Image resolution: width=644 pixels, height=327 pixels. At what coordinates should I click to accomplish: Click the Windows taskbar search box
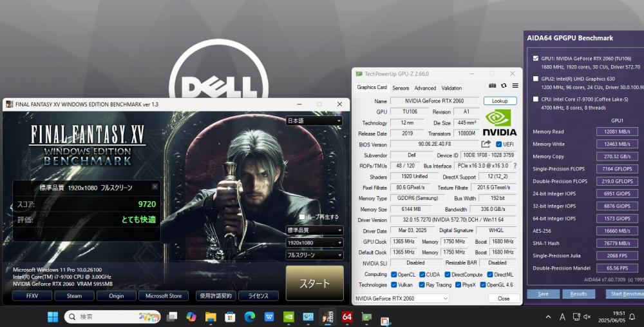point(112,317)
